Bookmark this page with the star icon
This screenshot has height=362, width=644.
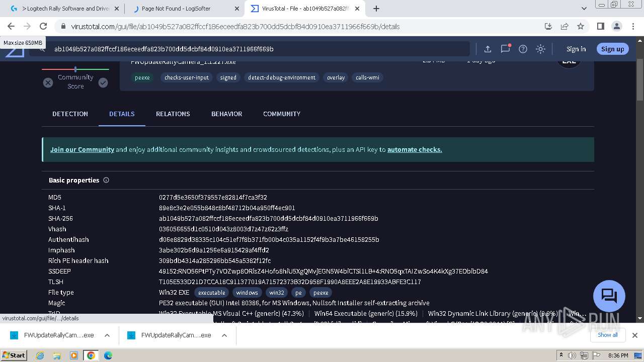[x=581, y=26]
